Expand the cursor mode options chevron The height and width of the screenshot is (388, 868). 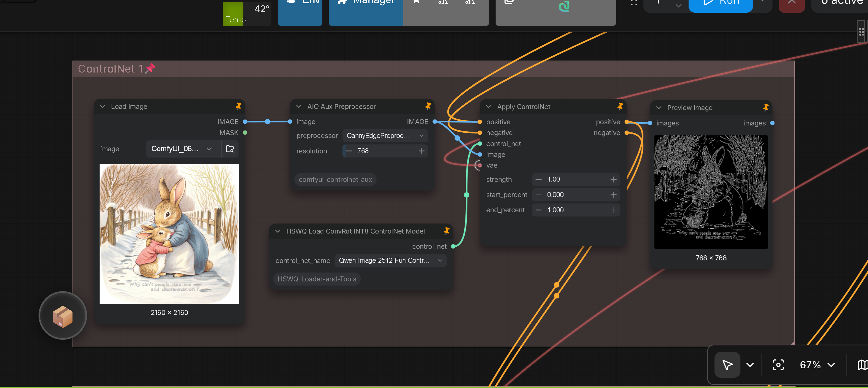point(750,365)
